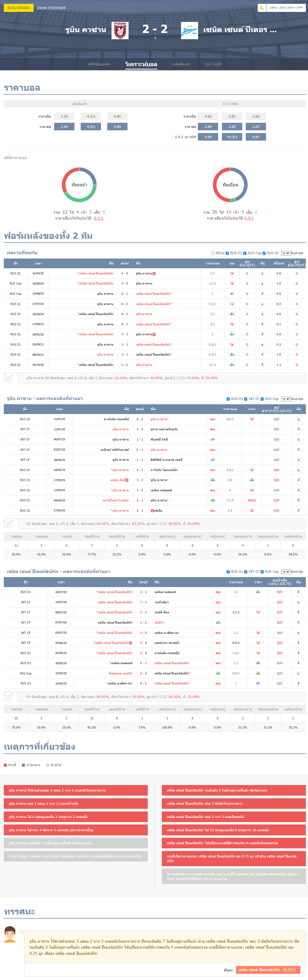This screenshot has width=308, height=980.
Task: Uncheck RUS D1 in Rubin Kazan's past results filters
Action: (x=228, y=399)
